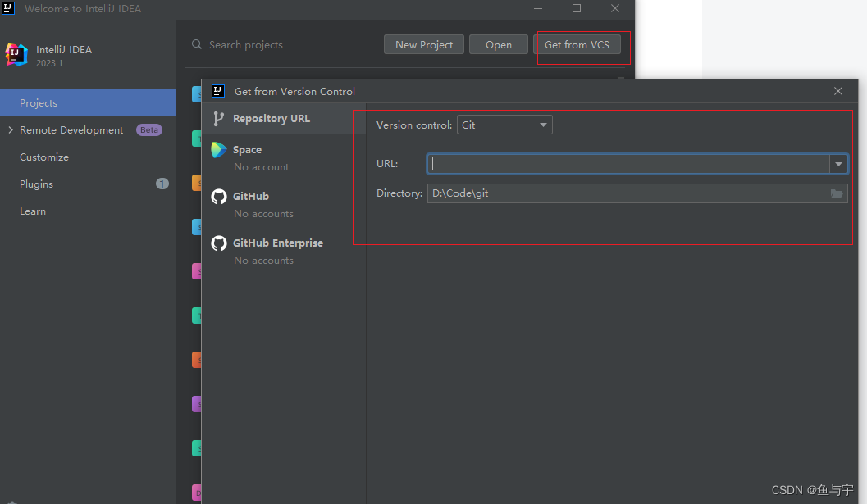Click the 2023.1 version label
867x504 pixels.
[49, 64]
